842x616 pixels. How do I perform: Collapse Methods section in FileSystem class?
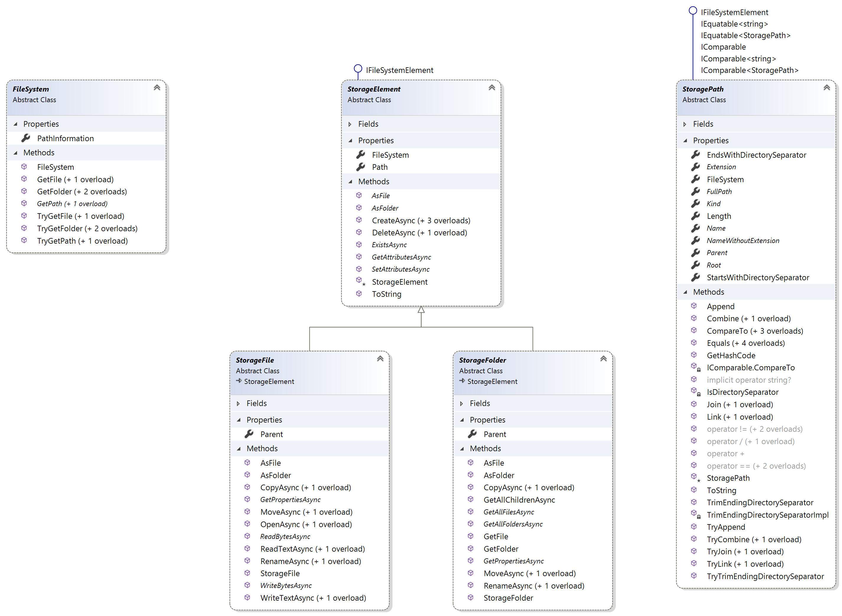[16, 153]
